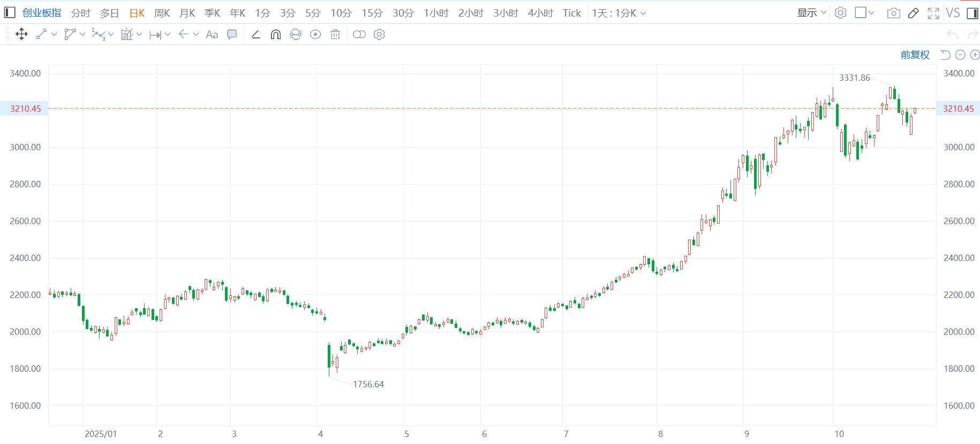Take a chart screenshot with camera icon
The width and height of the screenshot is (980, 444).
[893, 13]
